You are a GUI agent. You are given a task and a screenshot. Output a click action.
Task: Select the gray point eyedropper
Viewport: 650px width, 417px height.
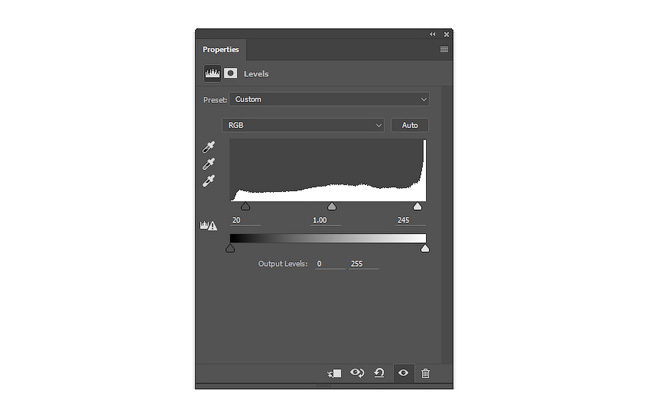point(209,164)
